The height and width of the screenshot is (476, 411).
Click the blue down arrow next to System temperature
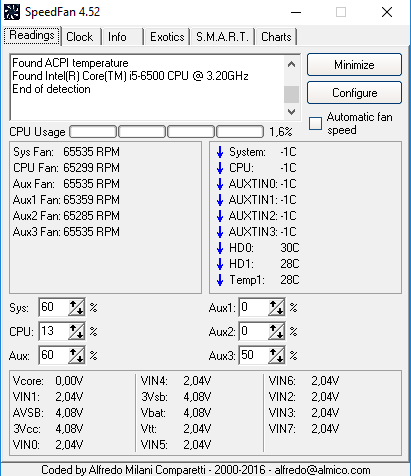point(220,152)
